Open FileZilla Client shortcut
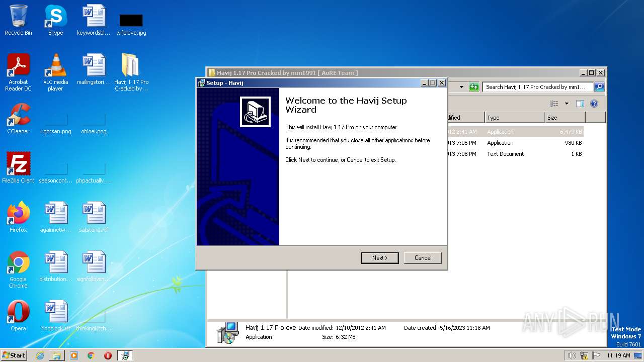The image size is (644, 362). click(18, 168)
